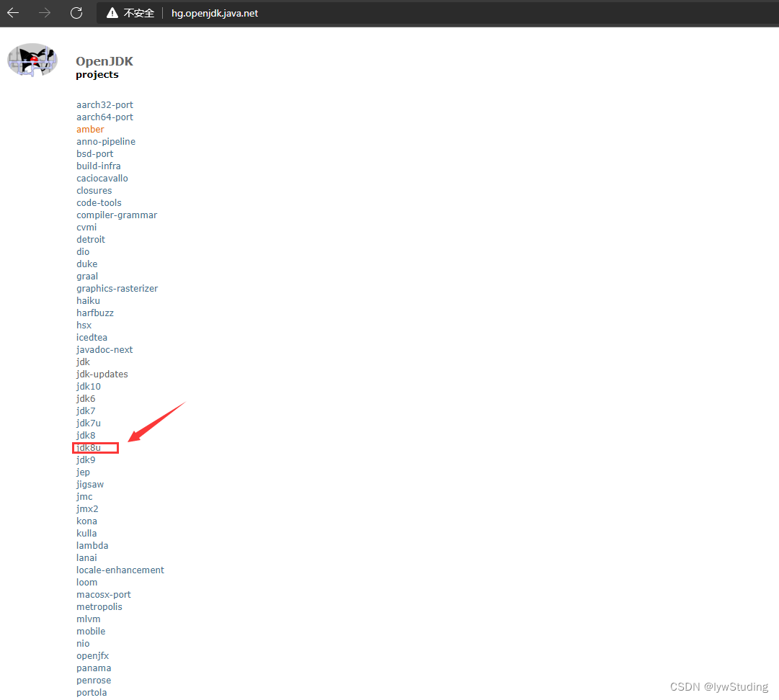This screenshot has height=700, width=779.
Task: Open the code-tools project
Action: 99,202
